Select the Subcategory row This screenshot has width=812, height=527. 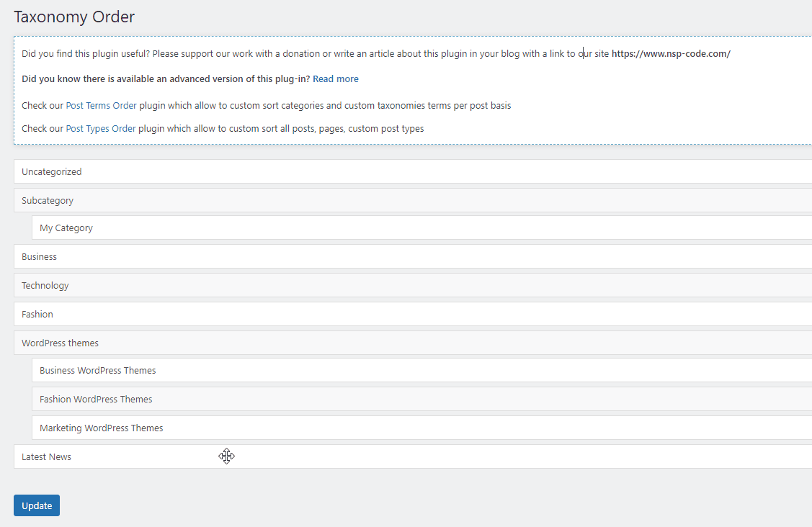[x=48, y=200]
